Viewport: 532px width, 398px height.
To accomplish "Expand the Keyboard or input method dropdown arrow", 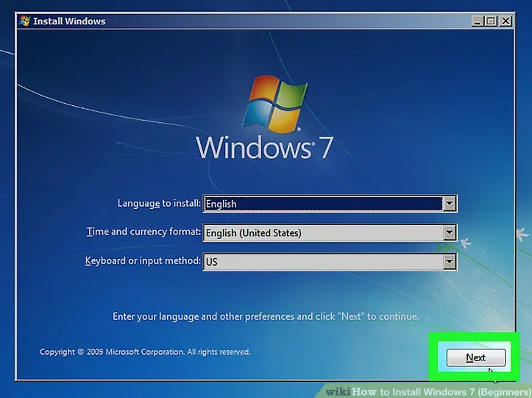I will 449,262.
